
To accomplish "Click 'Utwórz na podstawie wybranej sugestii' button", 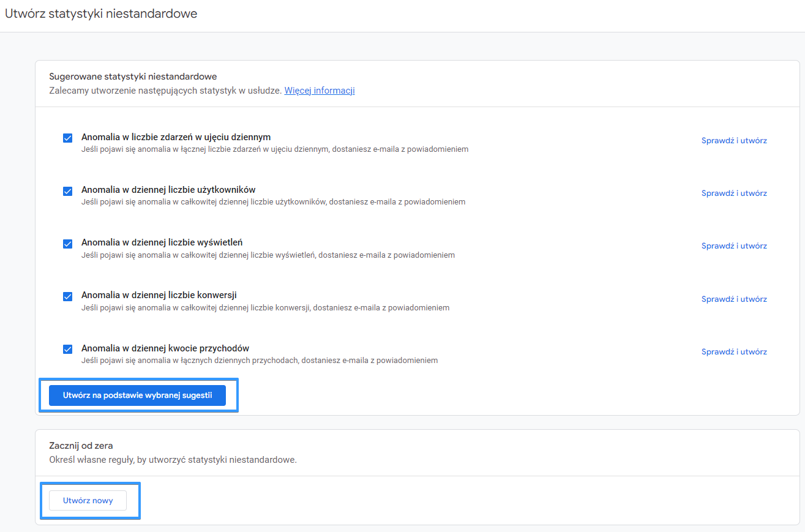I will coord(138,395).
